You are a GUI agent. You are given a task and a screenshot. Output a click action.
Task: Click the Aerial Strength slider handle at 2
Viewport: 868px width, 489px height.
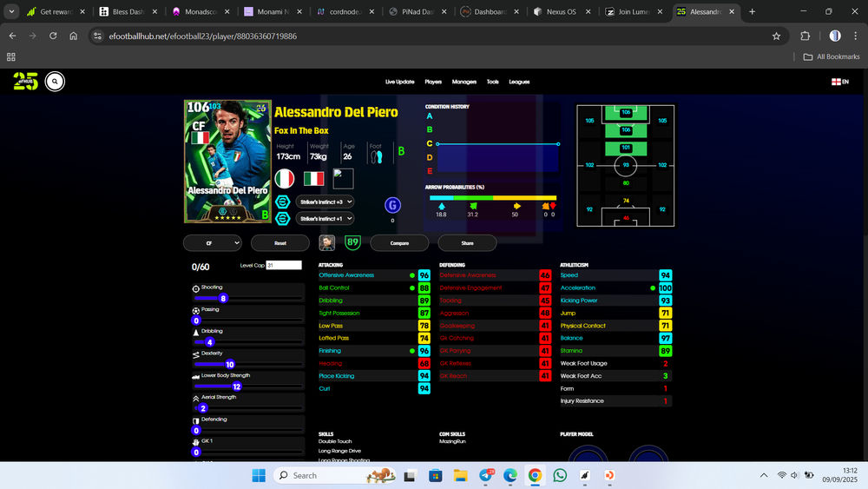203,408
